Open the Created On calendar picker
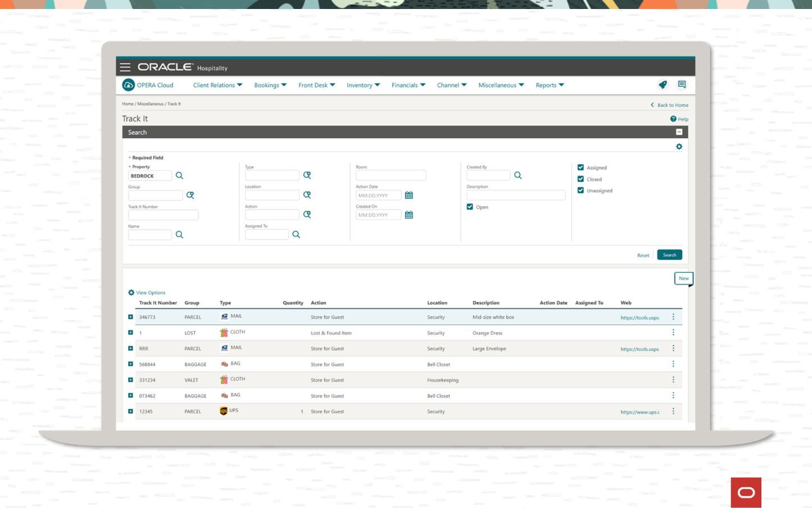This screenshot has width=812, height=508. point(409,215)
